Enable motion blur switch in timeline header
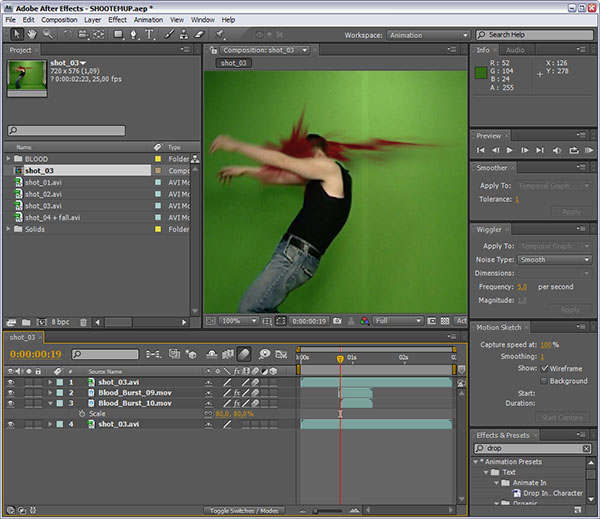Screen dimensions: 600x519 (x=245, y=354)
